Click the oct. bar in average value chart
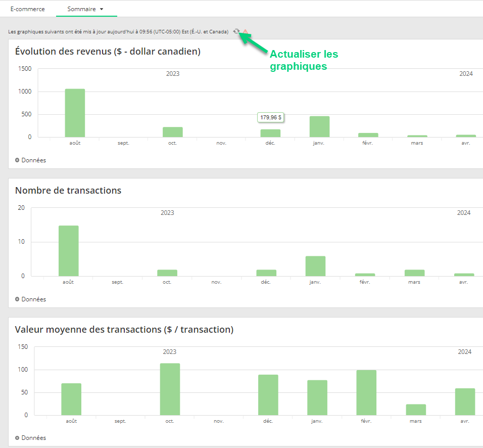Viewport: 483px width, 448px height. click(x=170, y=389)
